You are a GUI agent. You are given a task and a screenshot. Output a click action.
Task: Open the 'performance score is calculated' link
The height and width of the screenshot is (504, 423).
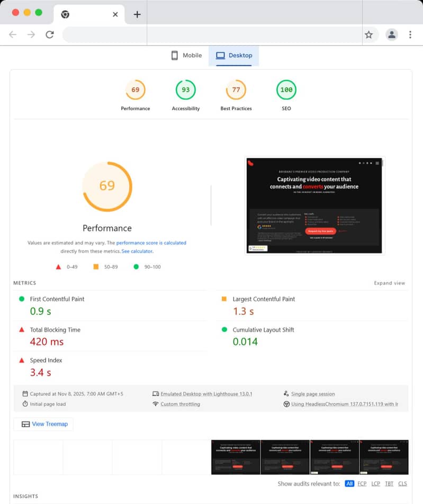[x=151, y=242]
